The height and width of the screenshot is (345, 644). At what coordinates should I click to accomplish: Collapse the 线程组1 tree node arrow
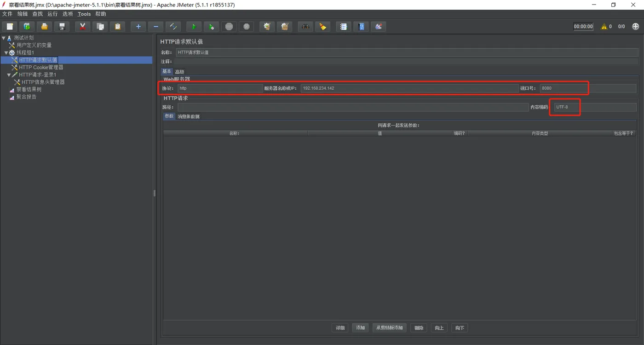(6, 52)
